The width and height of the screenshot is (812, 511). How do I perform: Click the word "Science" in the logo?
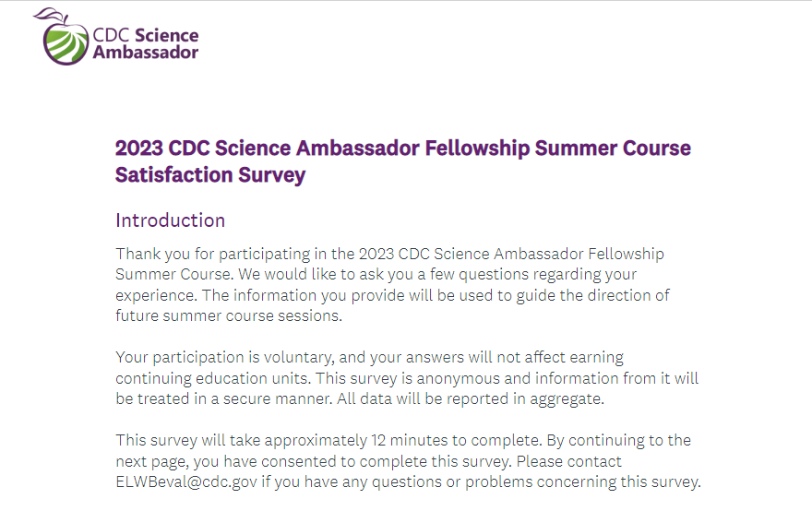click(166, 35)
